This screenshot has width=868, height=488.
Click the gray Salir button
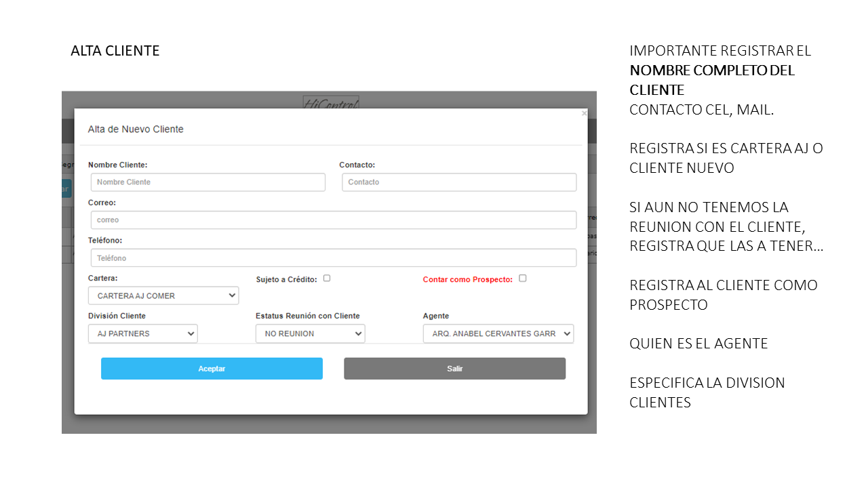click(x=454, y=369)
